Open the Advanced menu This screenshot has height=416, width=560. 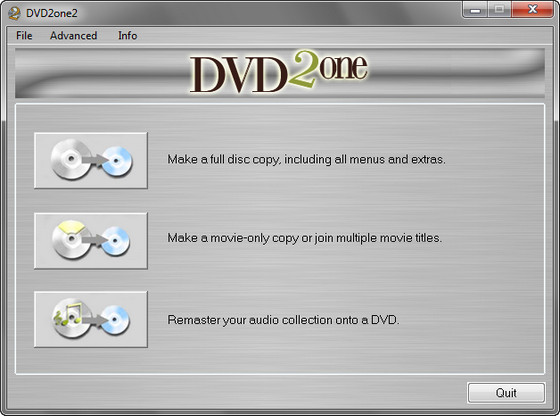[x=74, y=36]
